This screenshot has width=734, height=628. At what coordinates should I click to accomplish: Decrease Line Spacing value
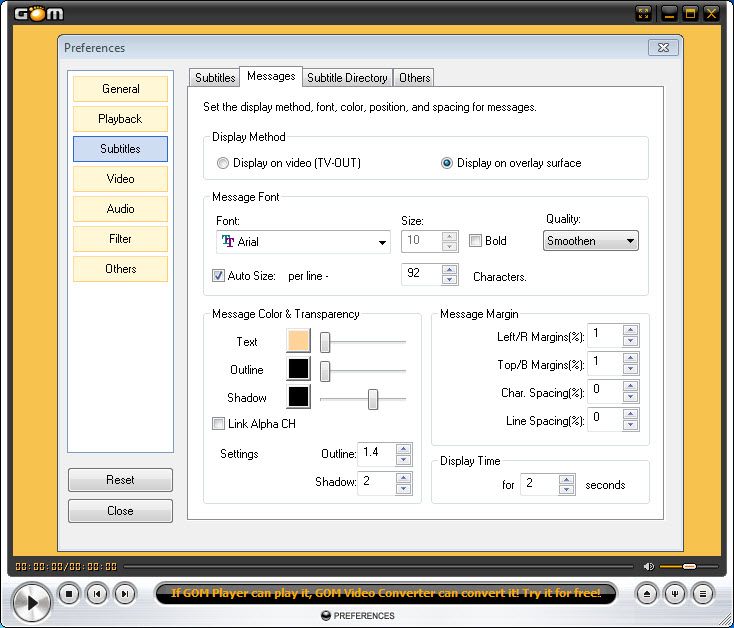[630, 424]
